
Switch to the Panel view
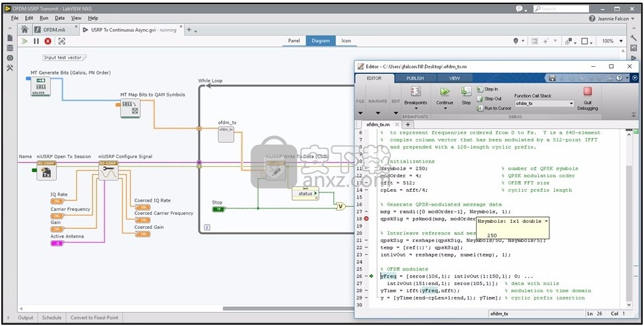[294, 40]
